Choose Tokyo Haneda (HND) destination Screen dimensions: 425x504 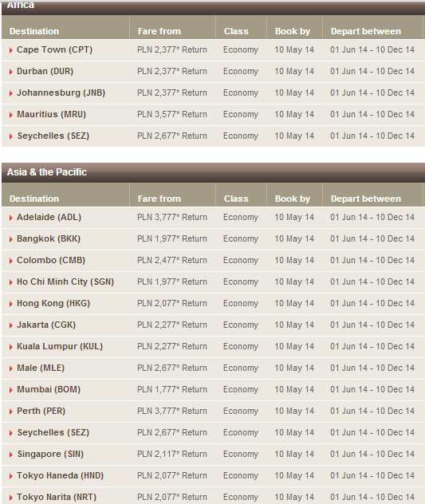pos(60,476)
